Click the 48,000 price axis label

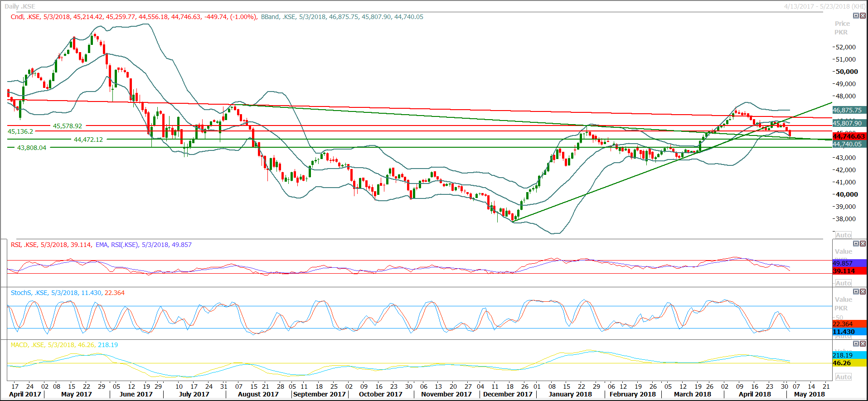coord(846,96)
